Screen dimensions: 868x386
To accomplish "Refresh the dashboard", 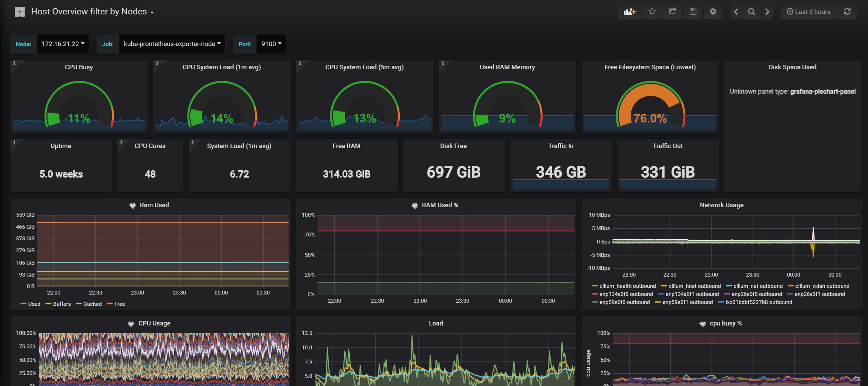I will click(847, 12).
